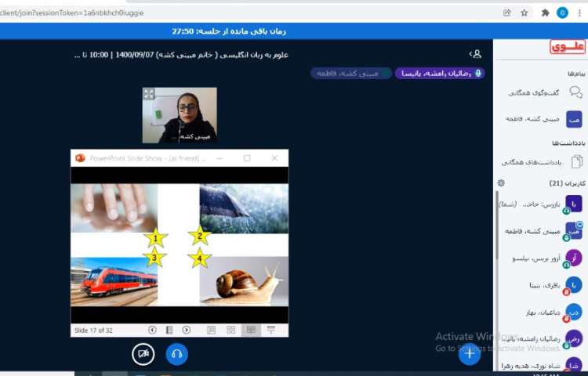
Task: Minimize the PowerPoint Slide Show window
Action: point(220,158)
